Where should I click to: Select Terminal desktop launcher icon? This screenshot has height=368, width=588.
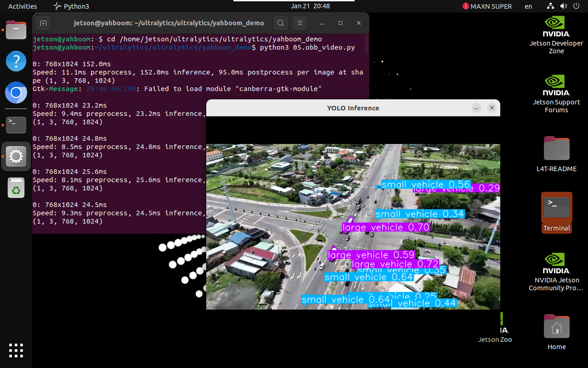point(556,213)
